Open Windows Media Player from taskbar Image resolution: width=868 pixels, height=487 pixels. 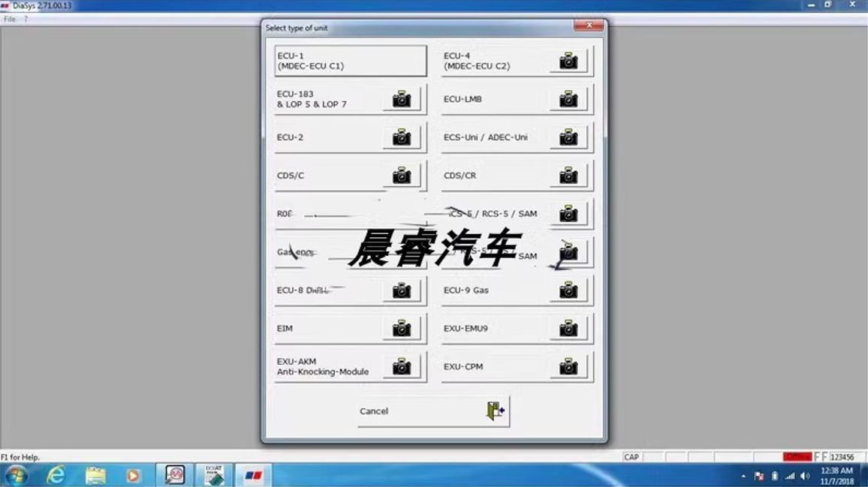[x=133, y=476]
